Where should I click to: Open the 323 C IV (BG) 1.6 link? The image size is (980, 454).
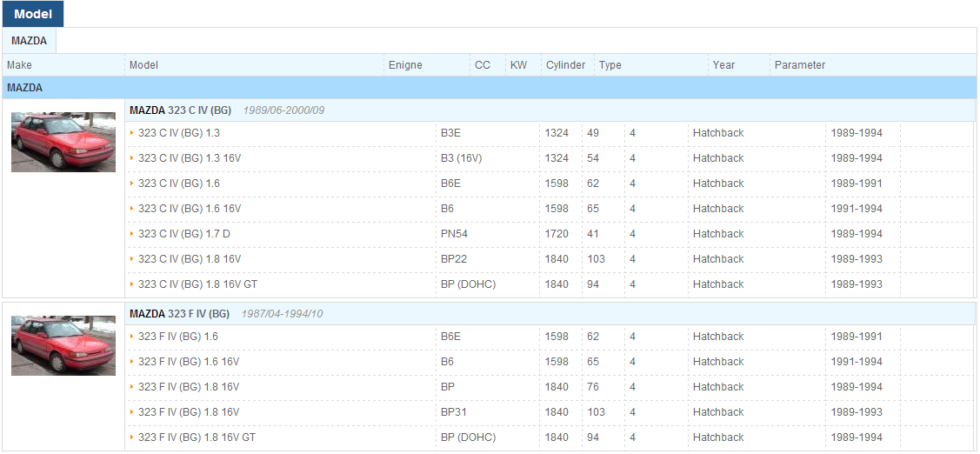[179, 184]
